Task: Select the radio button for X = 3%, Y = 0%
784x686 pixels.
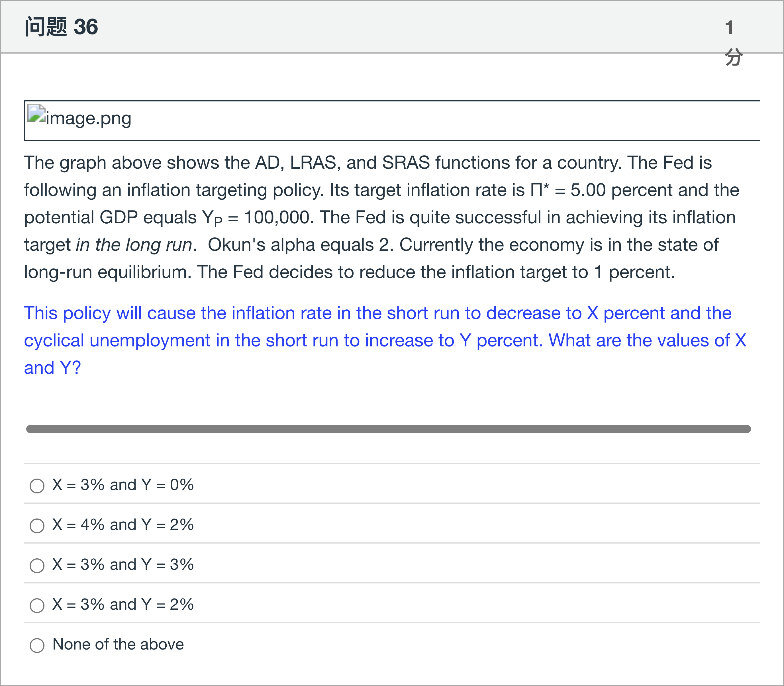Action: click(37, 486)
